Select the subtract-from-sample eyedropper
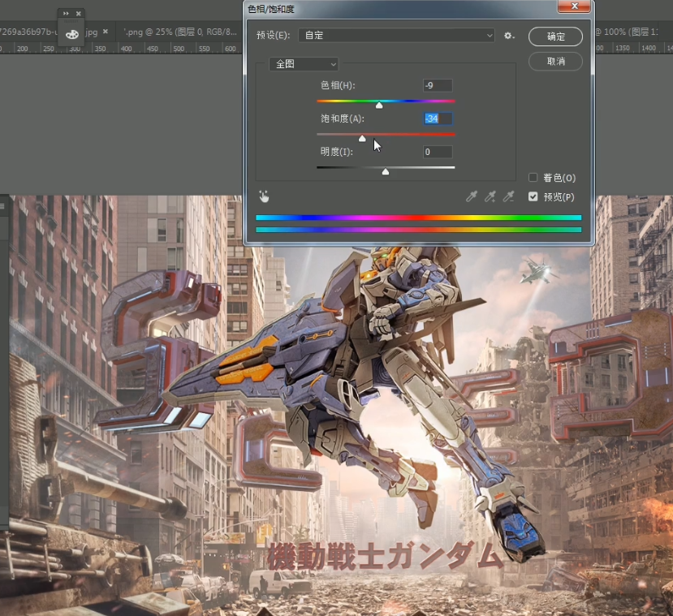Image resolution: width=673 pixels, height=616 pixels. click(x=509, y=196)
